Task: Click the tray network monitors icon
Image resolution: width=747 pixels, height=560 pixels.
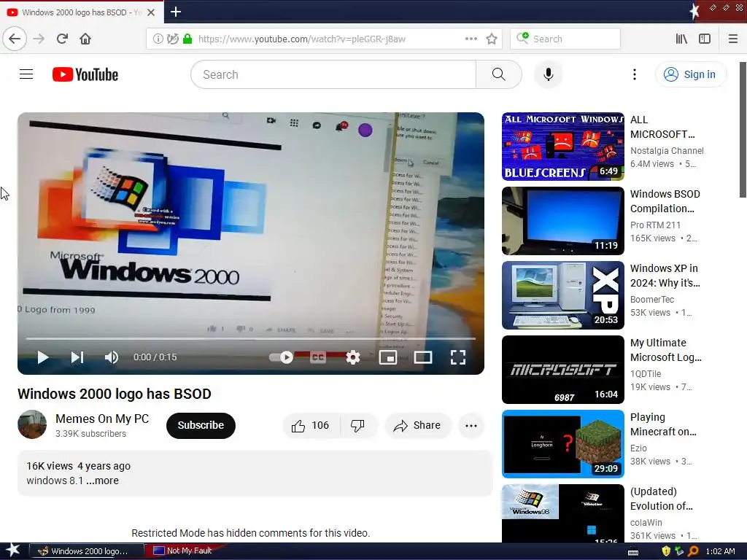Action: pos(679,551)
